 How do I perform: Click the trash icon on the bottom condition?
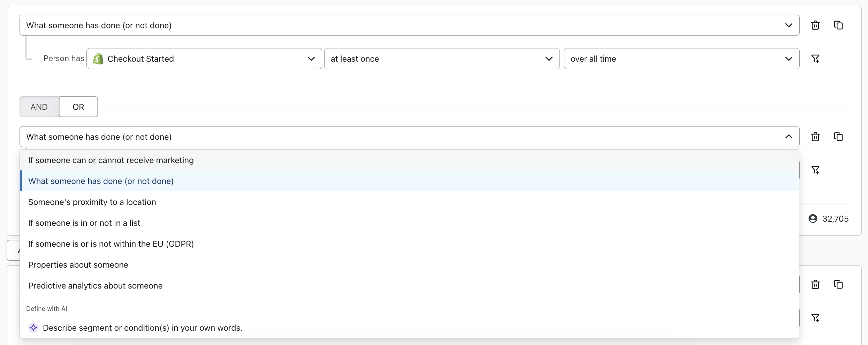(815, 284)
